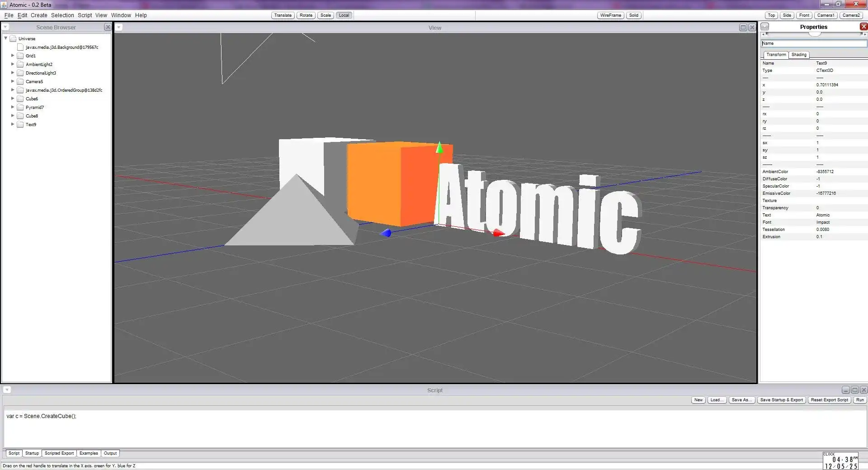868x470 pixels.
Task: Expand the AmbientLight2 tree node
Action: click(x=13, y=64)
